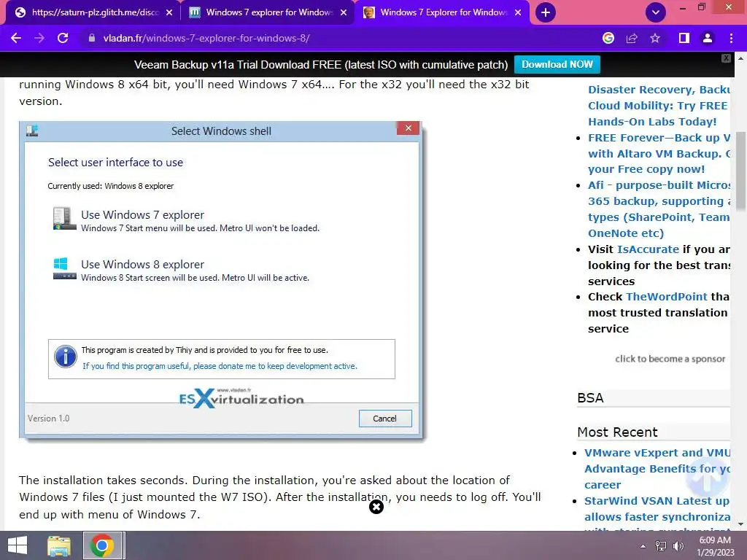Click the site lock icon
This screenshot has height=560, width=747.
click(91, 38)
